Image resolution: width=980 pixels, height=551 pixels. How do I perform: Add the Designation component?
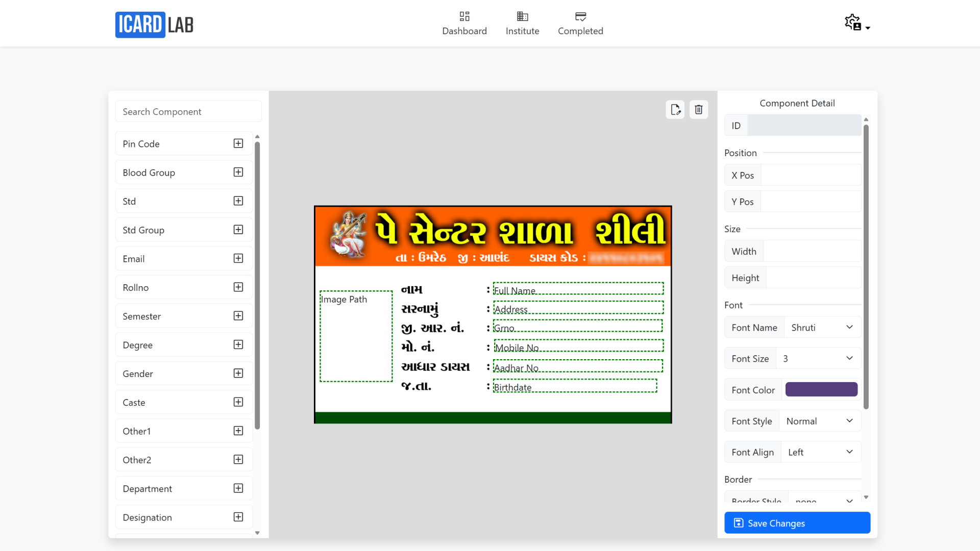(238, 517)
